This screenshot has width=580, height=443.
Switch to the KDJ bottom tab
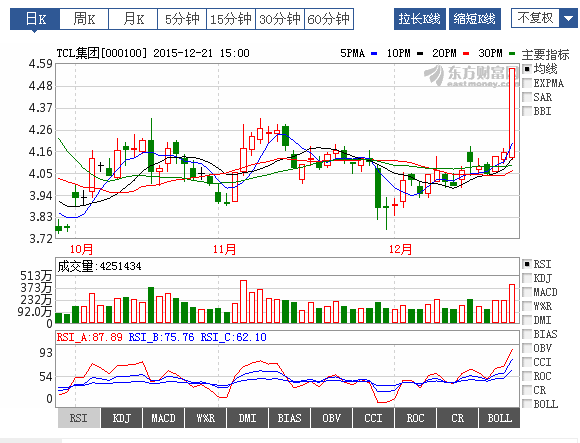(121, 418)
